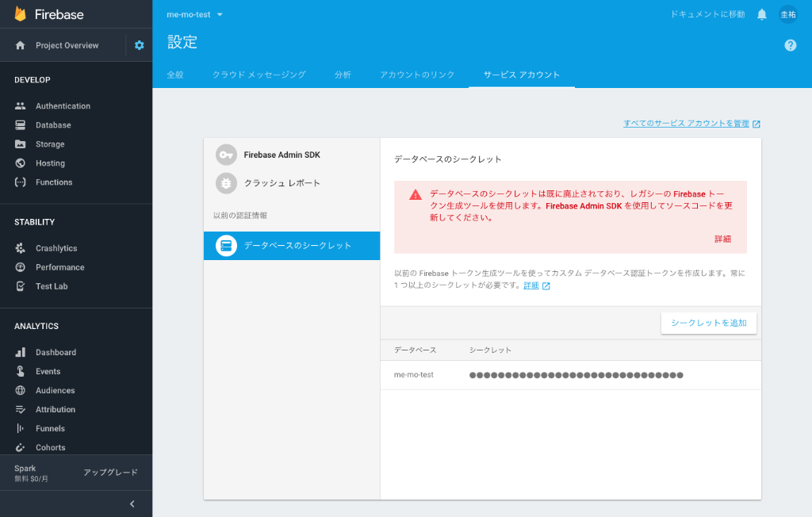812x517 pixels.
Task: Open the help question mark icon
Action: [x=791, y=45]
